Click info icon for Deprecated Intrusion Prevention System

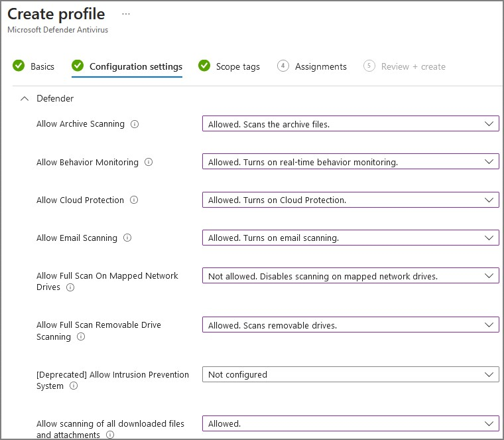74,386
